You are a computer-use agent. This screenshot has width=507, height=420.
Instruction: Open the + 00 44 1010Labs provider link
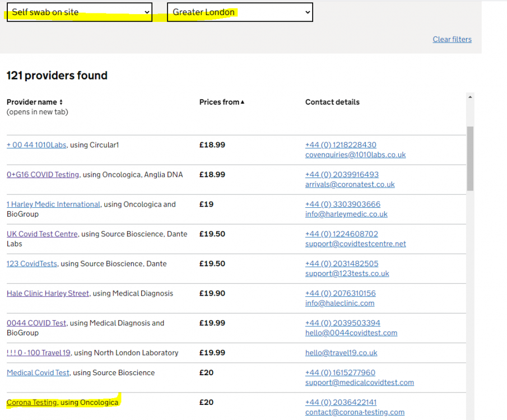point(36,145)
